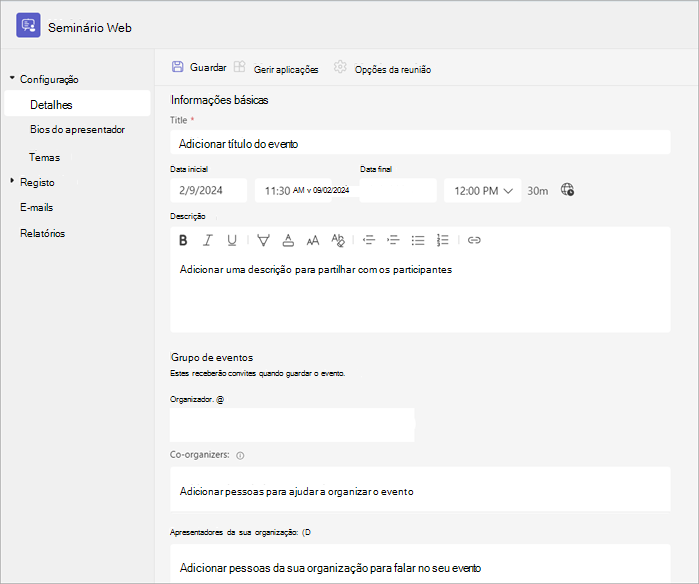
Task: Click the Co-organizers info icon
Action: (x=240, y=456)
